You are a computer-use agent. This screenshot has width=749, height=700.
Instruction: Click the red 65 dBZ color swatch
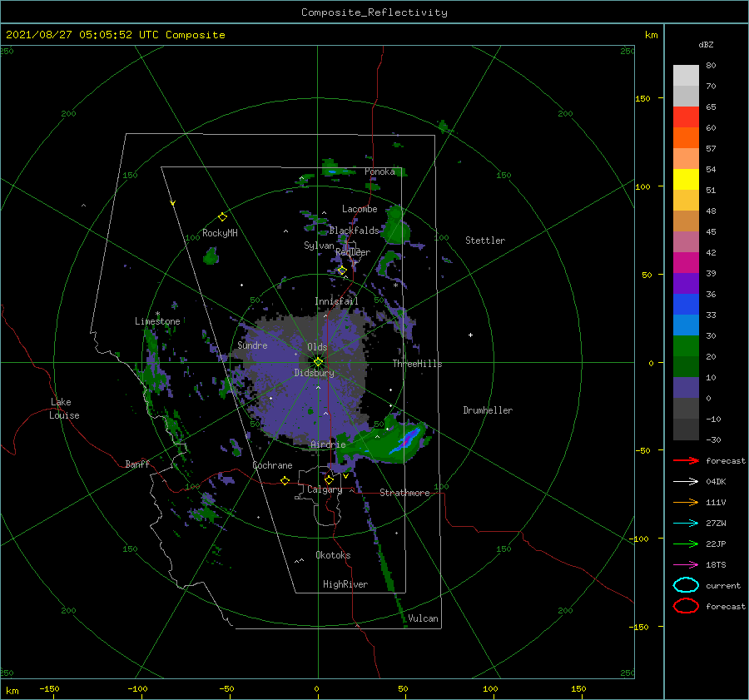pos(686,117)
